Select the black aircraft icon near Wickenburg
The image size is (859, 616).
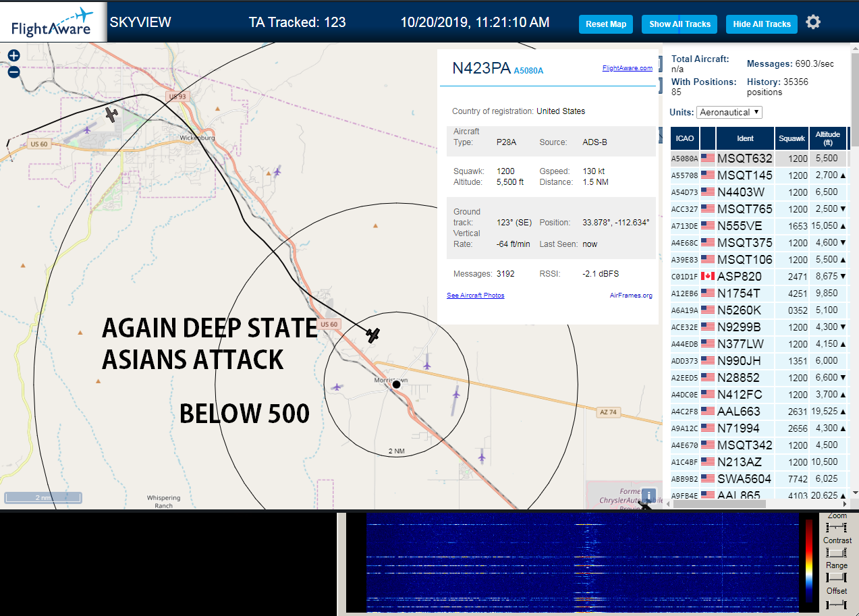(111, 114)
